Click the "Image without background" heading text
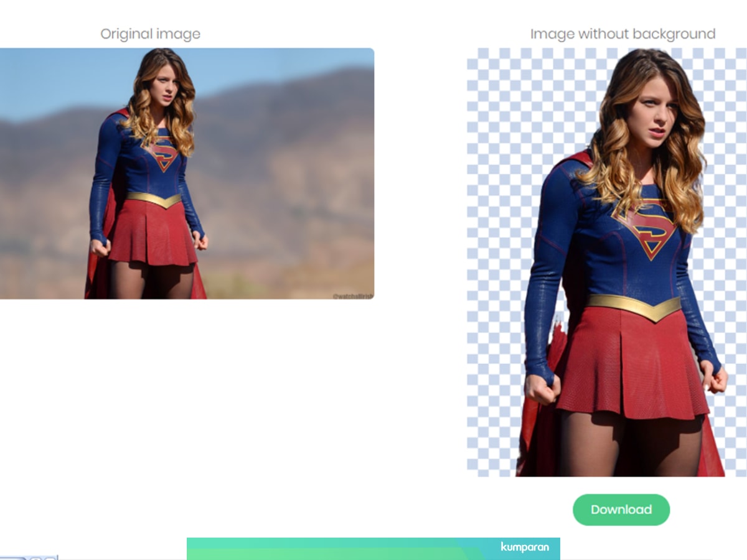 tap(622, 34)
